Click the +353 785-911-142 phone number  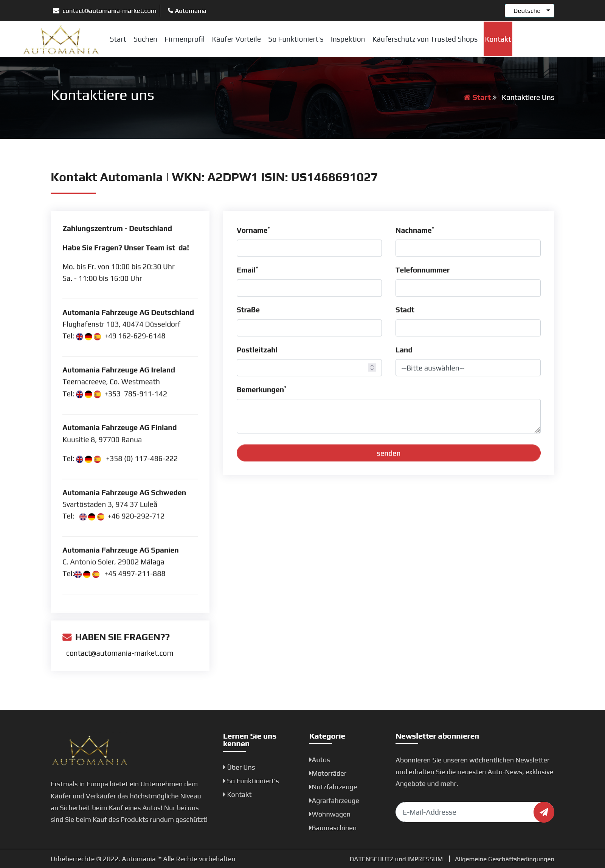136,394
